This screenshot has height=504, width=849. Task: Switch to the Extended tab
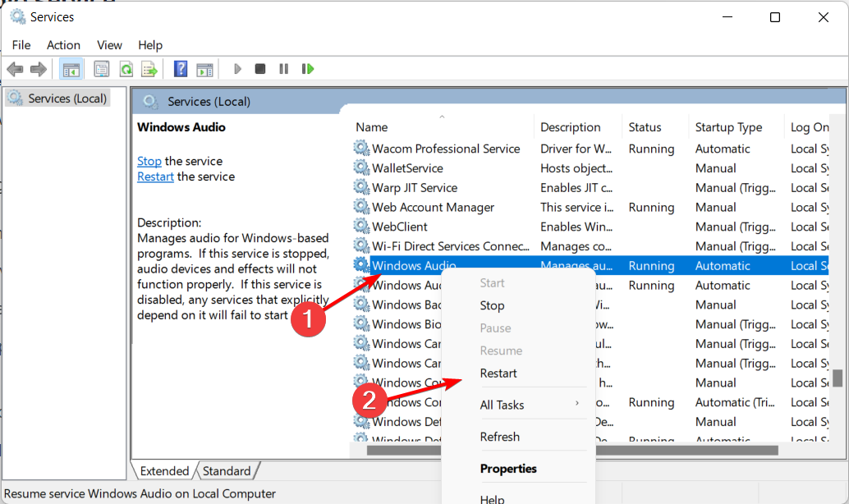(164, 471)
